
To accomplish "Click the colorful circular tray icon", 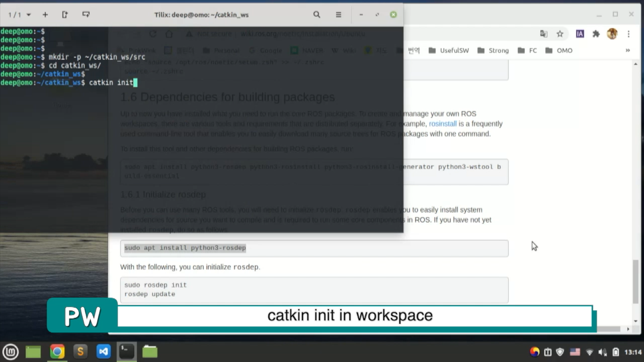I will pos(534,352).
